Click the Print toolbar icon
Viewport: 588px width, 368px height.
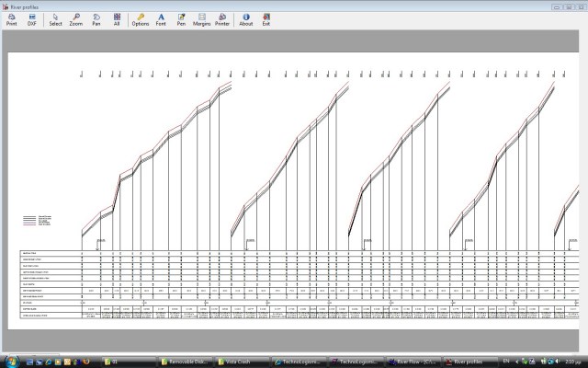(11, 19)
